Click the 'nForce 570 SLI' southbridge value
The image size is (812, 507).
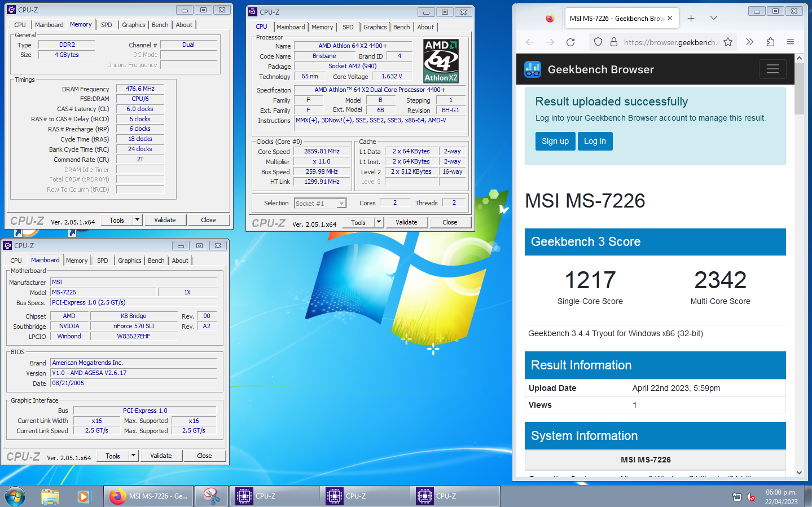(134, 326)
